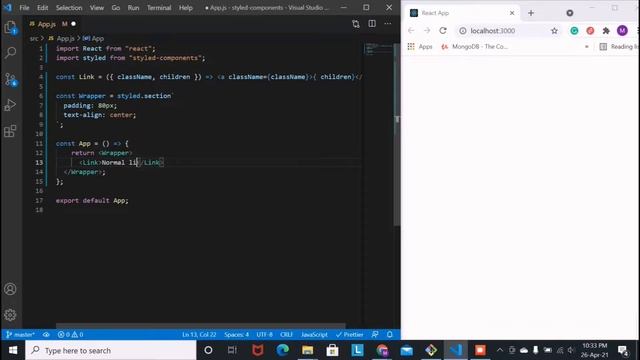Open the Chrome Extensions puzzle menu
Screen dimensions: 640x360
tap(606, 31)
